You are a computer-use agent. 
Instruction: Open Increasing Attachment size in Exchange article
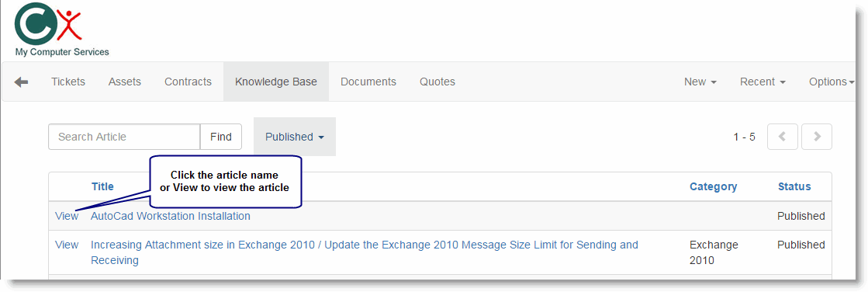pos(365,252)
